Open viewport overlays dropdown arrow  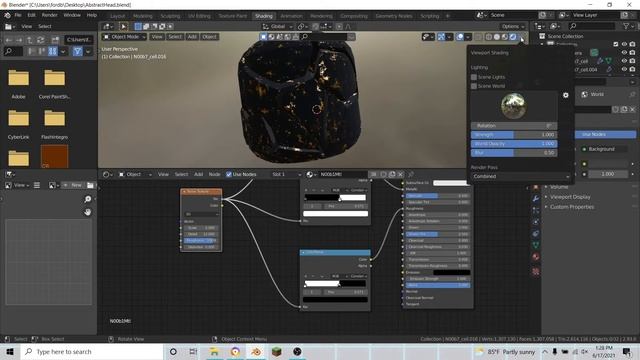click(468, 37)
